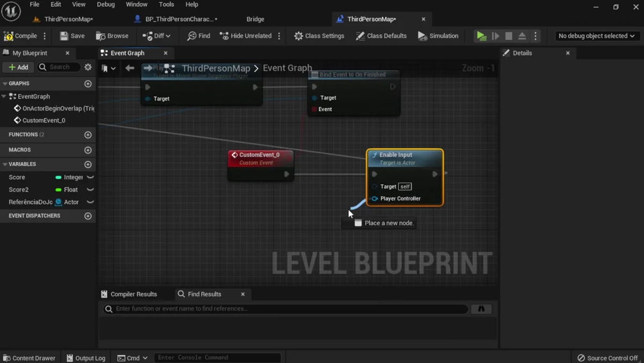Click the Add button in My Blueprint

point(18,67)
